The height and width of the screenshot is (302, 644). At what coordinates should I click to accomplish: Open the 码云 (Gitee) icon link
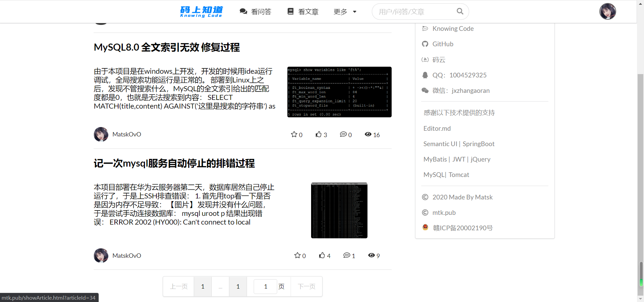tap(425, 59)
